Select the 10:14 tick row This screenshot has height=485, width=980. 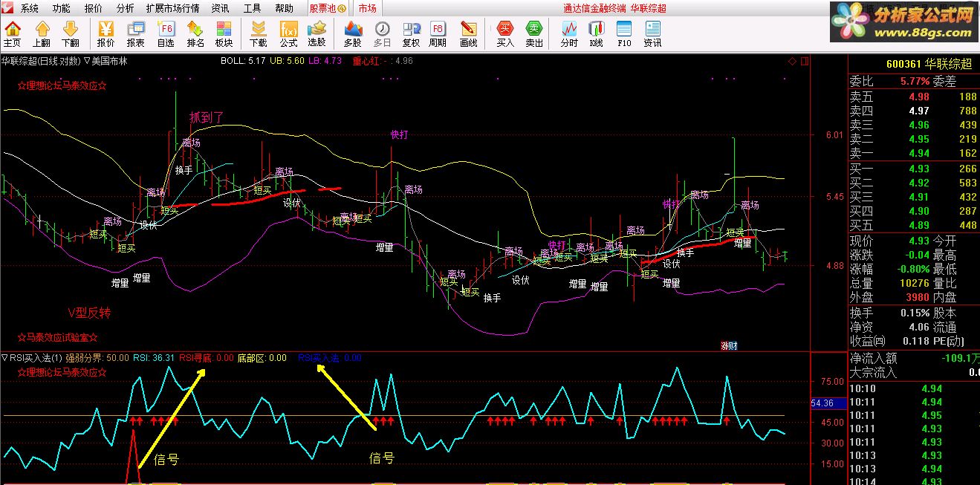(914, 480)
